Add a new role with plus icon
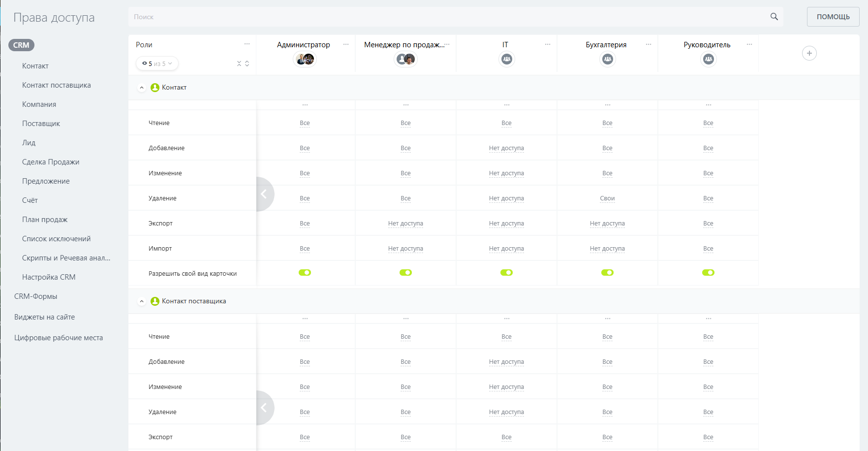This screenshot has height=451, width=868. click(809, 53)
